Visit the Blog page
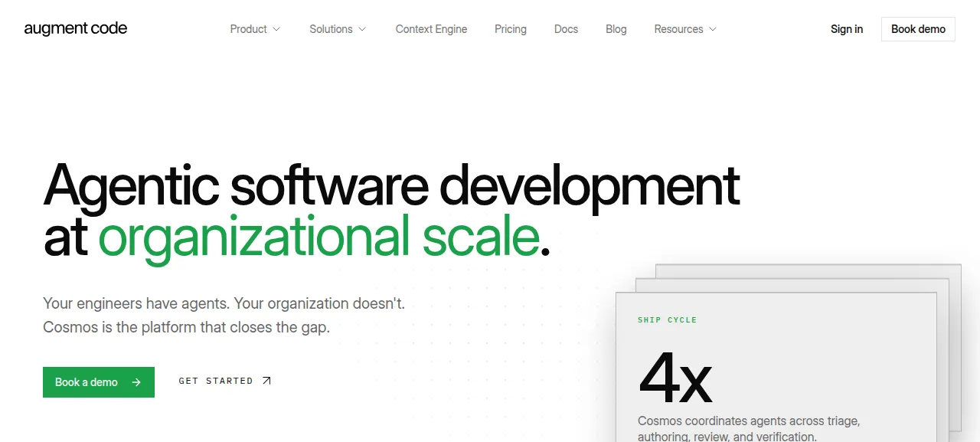Viewport: 980px width, 442px height. coord(616,29)
